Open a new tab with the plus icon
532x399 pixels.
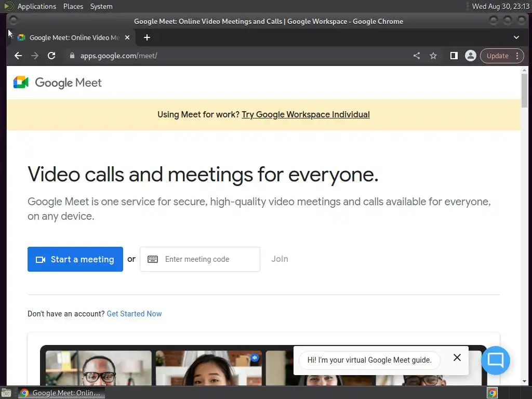coord(147,37)
